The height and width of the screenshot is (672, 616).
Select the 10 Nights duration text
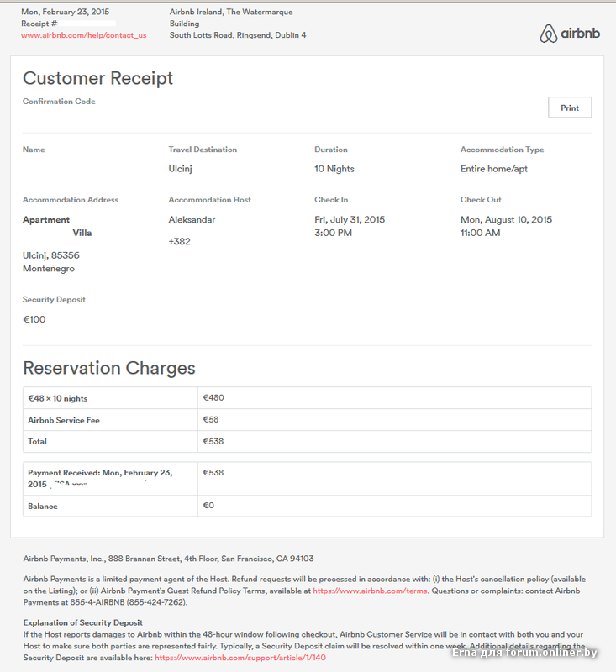[x=334, y=169]
